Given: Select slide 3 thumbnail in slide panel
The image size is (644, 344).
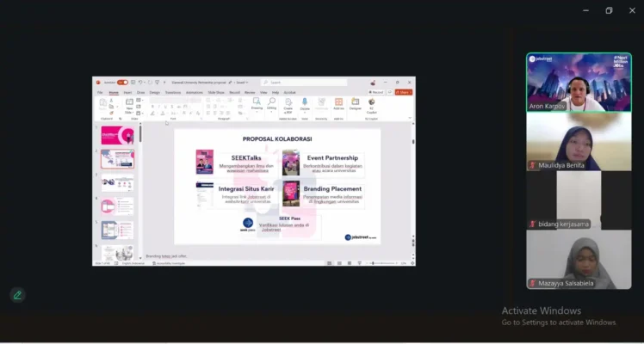Looking at the screenshot, I should [x=117, y=183].
